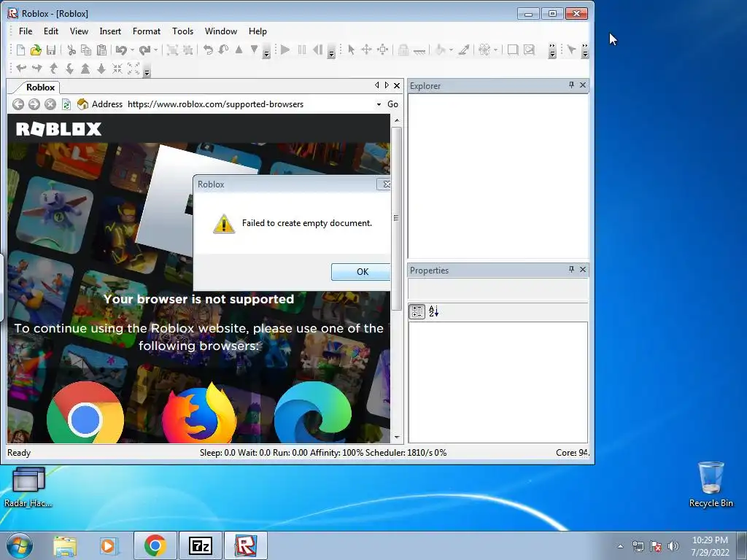Click the tilt up triangle camera icon
The image size is (747, 560).
pyautogui.click(x=85, y=69)
